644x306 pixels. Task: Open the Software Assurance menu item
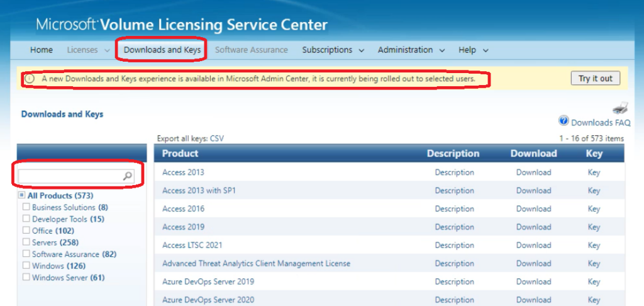pos(252,50)
